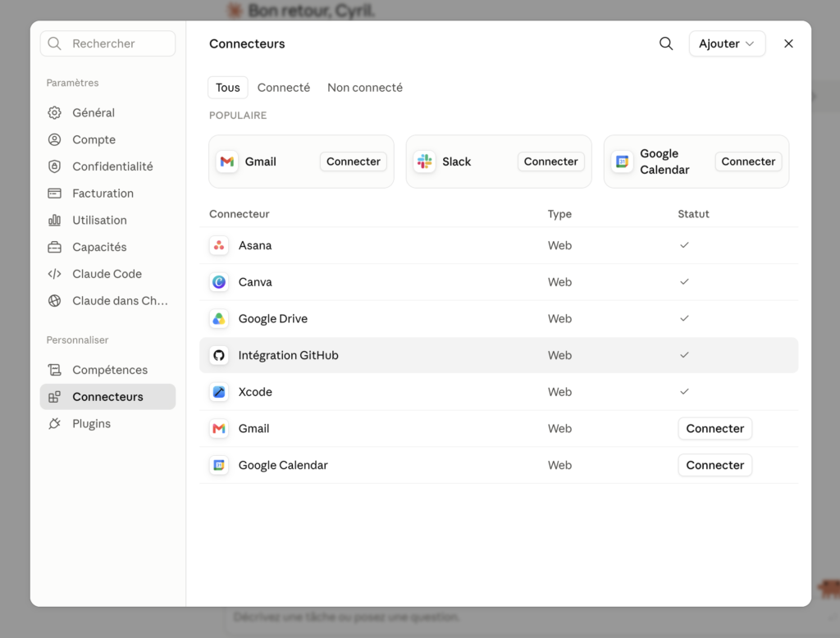Viewport: 840px width, 638px height.
Task: Click the Gmail icon in the connector table
Action: point(219,429)
